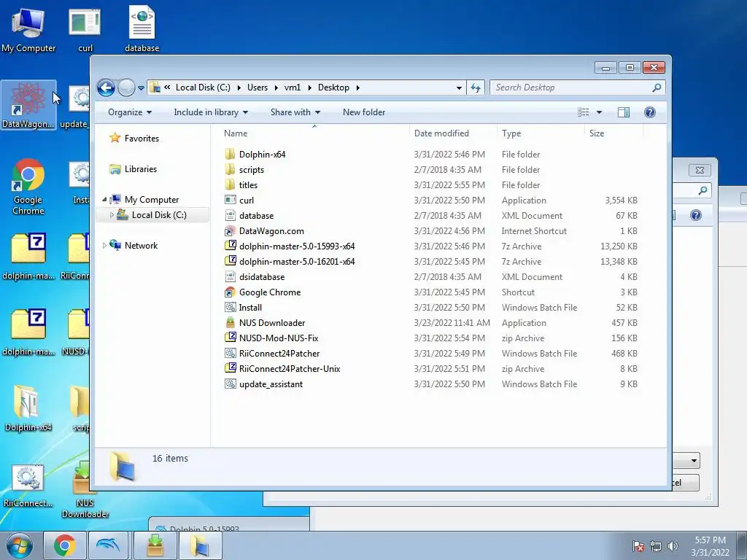Select the RiiConnect24Patcher batch file icon
This screenshot has width=747, height=560.
[x=230, y=354]
